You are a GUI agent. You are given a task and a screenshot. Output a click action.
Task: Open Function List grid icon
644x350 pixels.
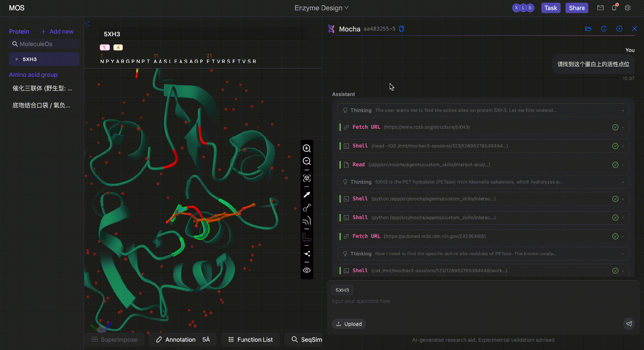[231, 340]
